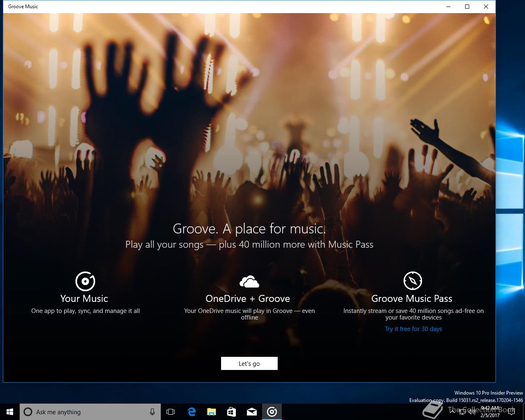Open the Store from the taskbar
Viewport: 525px width, 420px height.
coord(231,412)
